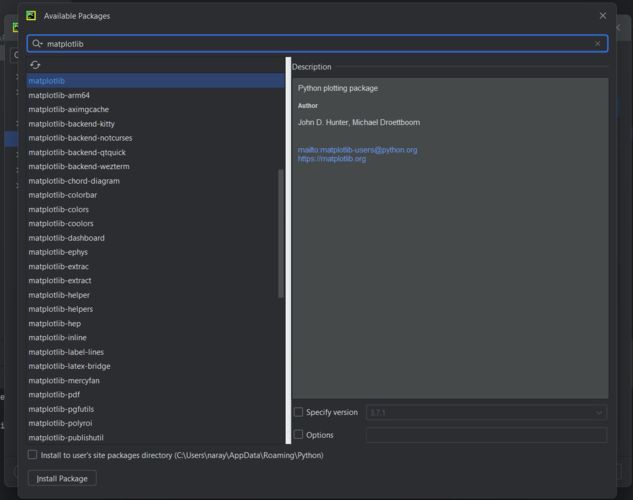
Task: Select matplotlib-publishutil package
Action: pyautogui.click(x=155, y=438)
